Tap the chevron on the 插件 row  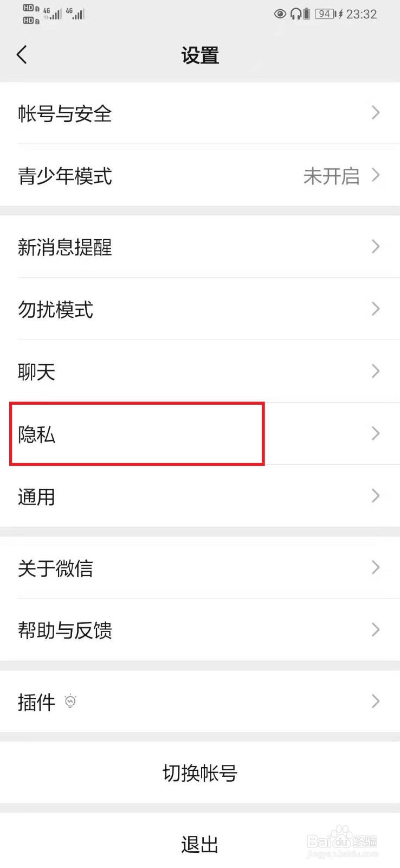coord(376,701)
